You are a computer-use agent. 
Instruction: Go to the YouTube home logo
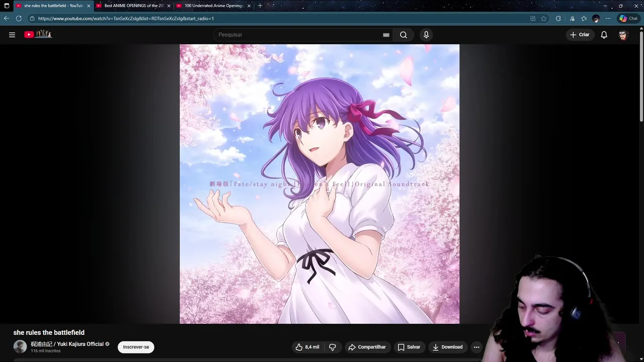point(38,34)
